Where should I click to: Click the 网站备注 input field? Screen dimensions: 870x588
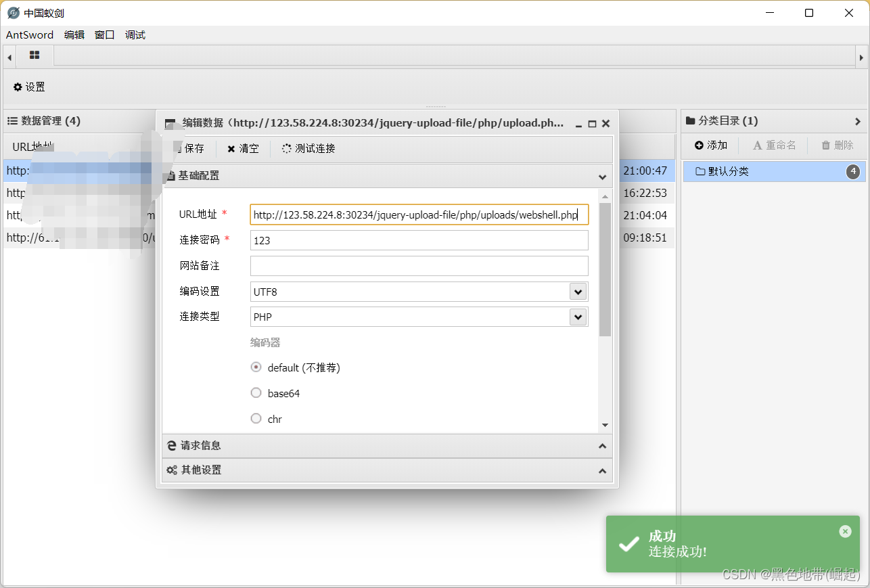point(419,266)
